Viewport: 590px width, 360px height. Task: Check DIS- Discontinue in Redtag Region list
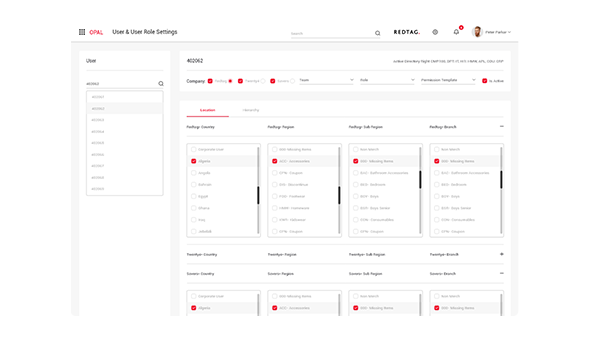274,184
